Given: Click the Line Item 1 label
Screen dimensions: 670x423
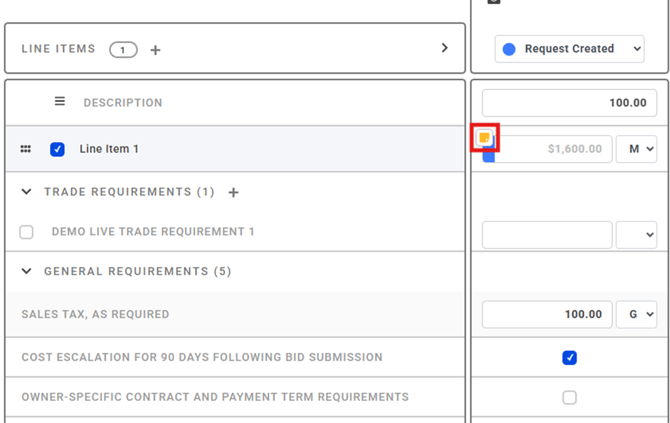Looking at the screenshot, I should click(109, 149).
